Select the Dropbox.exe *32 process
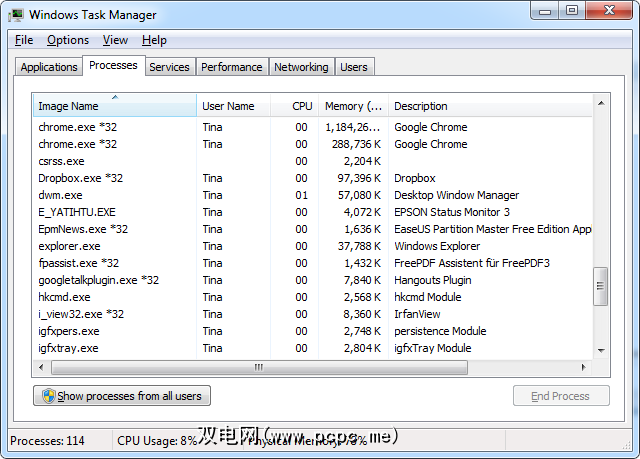The image size is (640, 459). pos(312,178)
